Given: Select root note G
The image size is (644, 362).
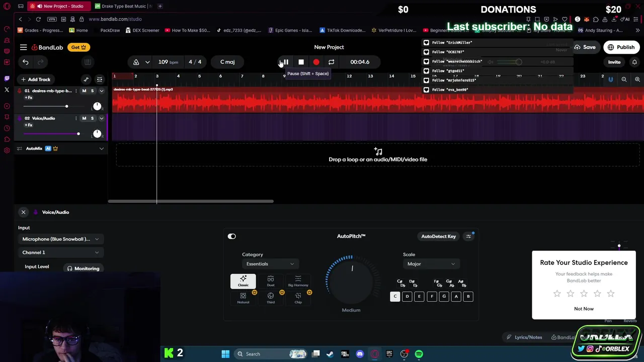Looking at the screenshot, I should pyautogui.click(x=444, y=297).
